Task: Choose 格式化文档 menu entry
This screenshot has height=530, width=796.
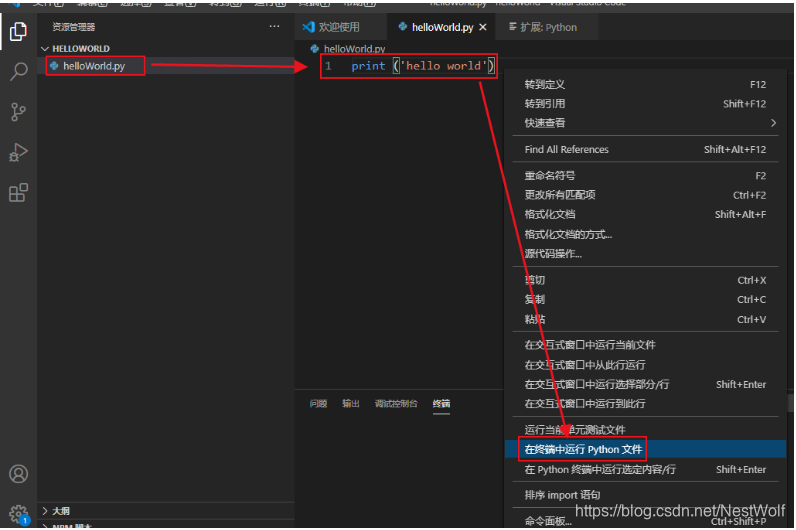Action: coord(645,214)
